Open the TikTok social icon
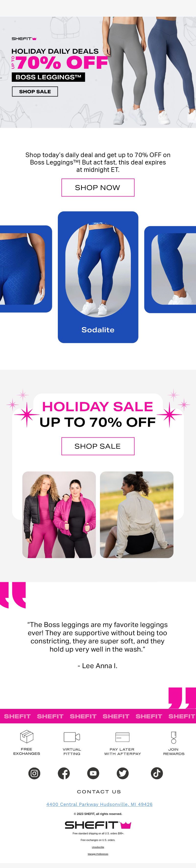 [x=157, y=773]
